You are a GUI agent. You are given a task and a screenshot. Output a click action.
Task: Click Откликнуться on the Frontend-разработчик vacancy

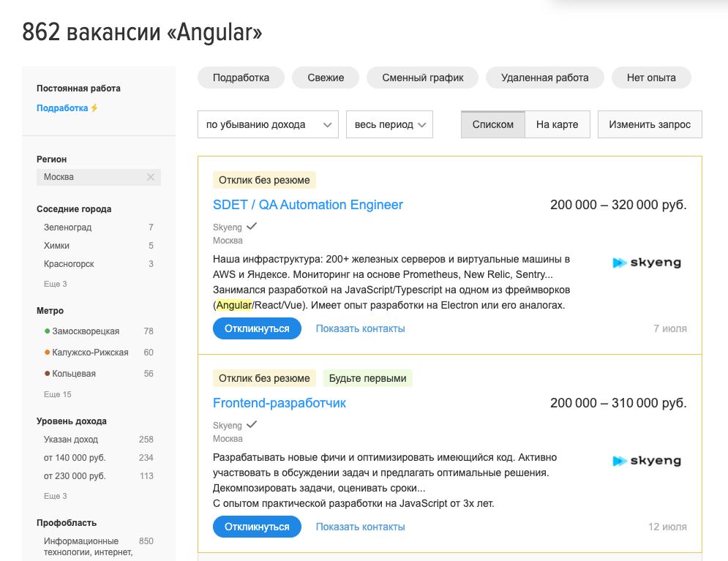tap(257, 527)
